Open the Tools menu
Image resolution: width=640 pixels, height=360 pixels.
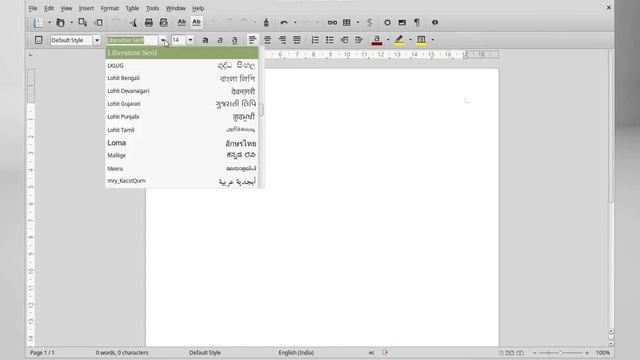152,8
